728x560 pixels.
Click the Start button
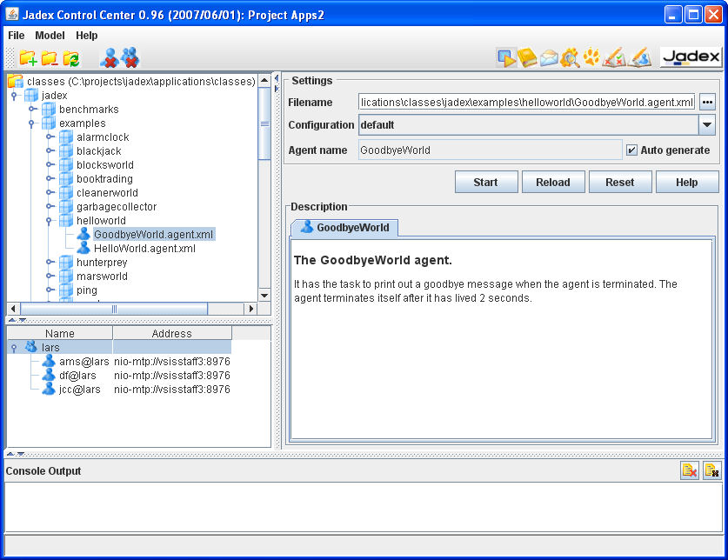486,182
